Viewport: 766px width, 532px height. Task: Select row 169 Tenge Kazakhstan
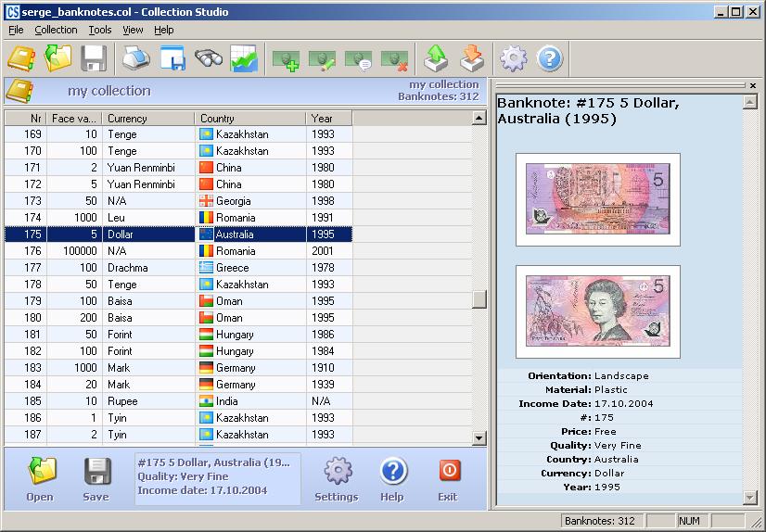(x=178, y=134)
